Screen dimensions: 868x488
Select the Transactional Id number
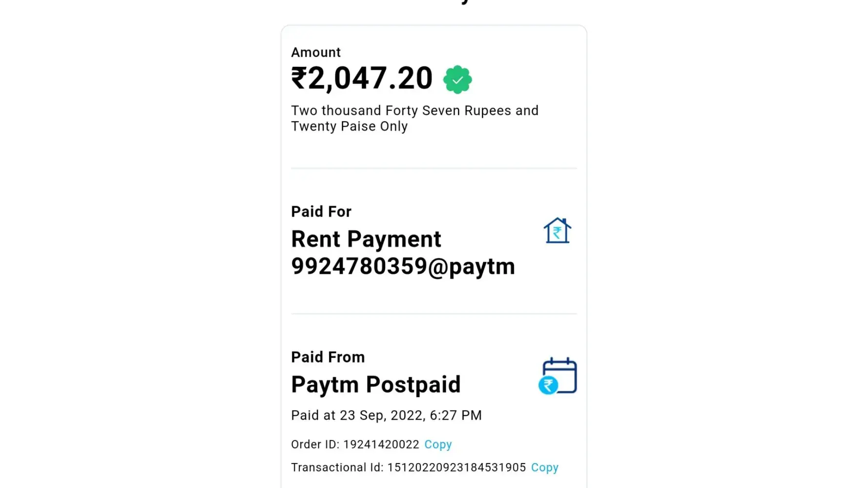(x=456, y=468)
